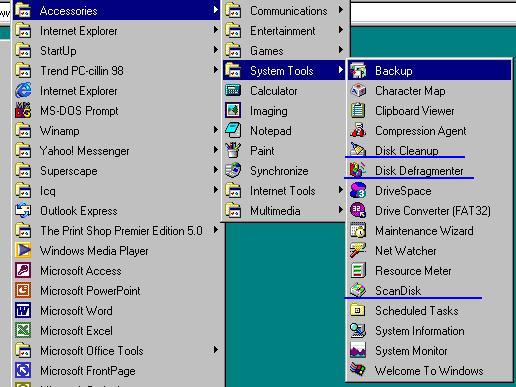
Task: Click the Disk Cleanup brush icon
Action: click(358, 150)
